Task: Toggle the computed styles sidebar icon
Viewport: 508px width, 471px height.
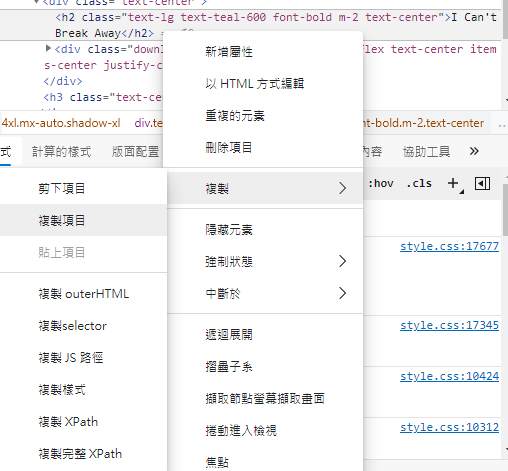Action: 482,184
